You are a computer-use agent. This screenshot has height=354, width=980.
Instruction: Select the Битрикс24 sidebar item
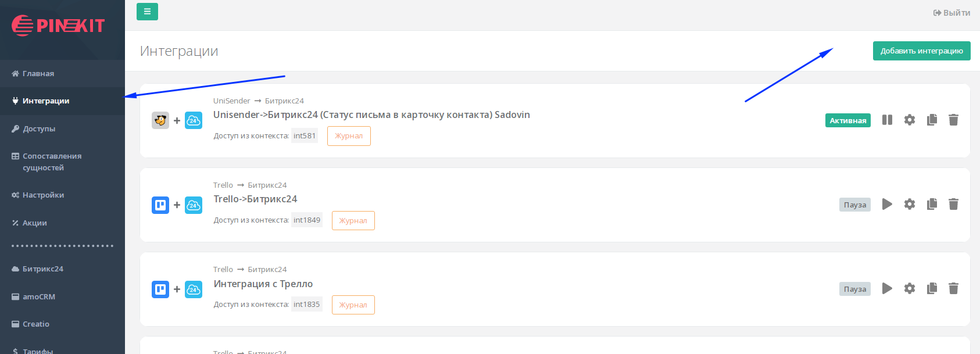pos(43,269)
